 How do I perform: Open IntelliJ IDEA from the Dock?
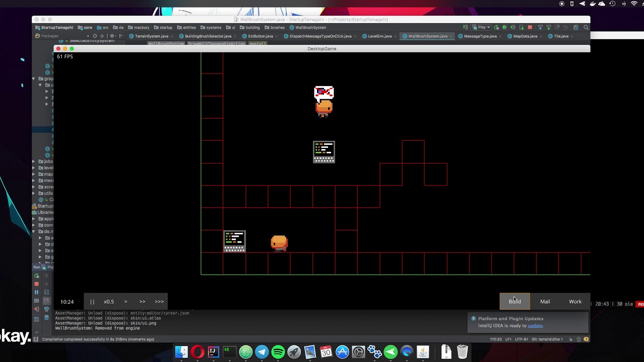[x=213, y=352]
